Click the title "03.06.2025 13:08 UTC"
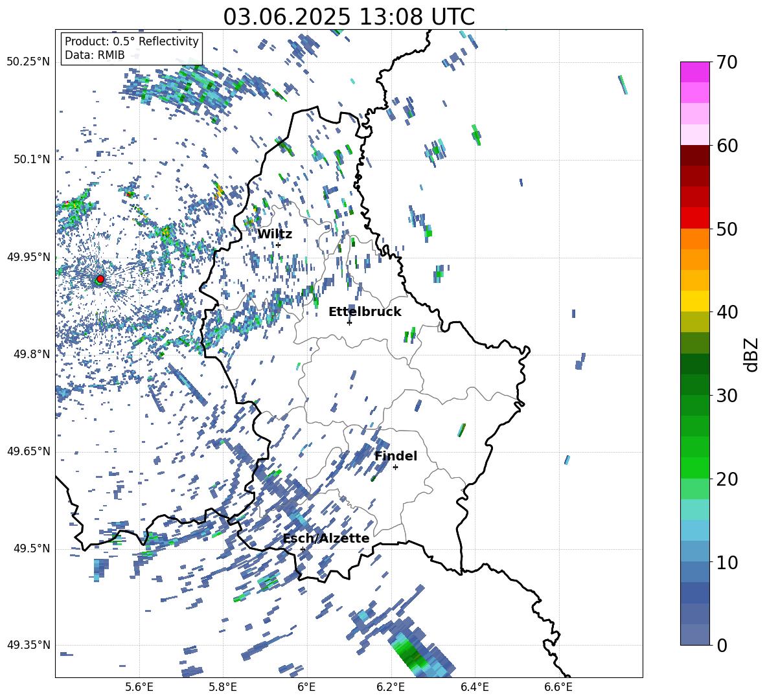Image resolution: width=767 pixels, height=700 pixels. 349,17
